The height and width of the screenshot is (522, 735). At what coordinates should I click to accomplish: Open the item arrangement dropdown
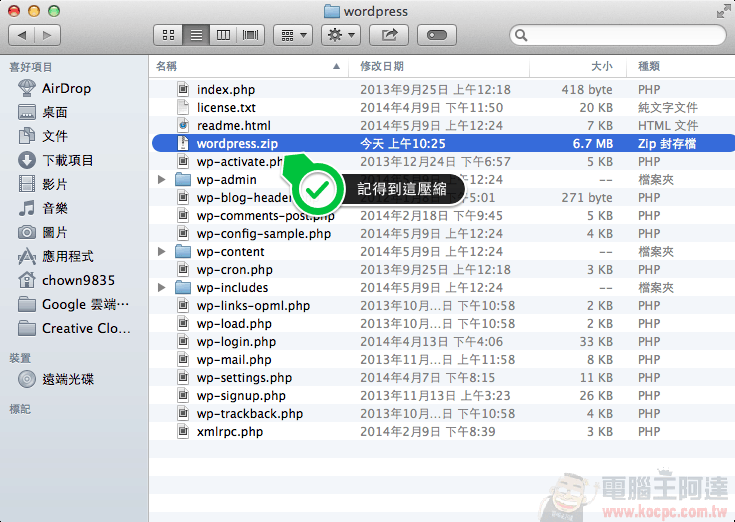click(x=293, y=35)
